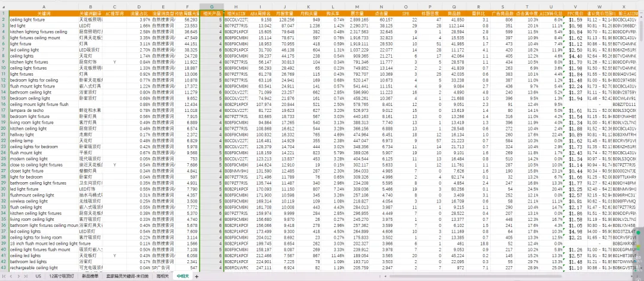Click the PPC竞价 header cell
The height and width of the screenshot is (281, 644).
coord(575,13)
